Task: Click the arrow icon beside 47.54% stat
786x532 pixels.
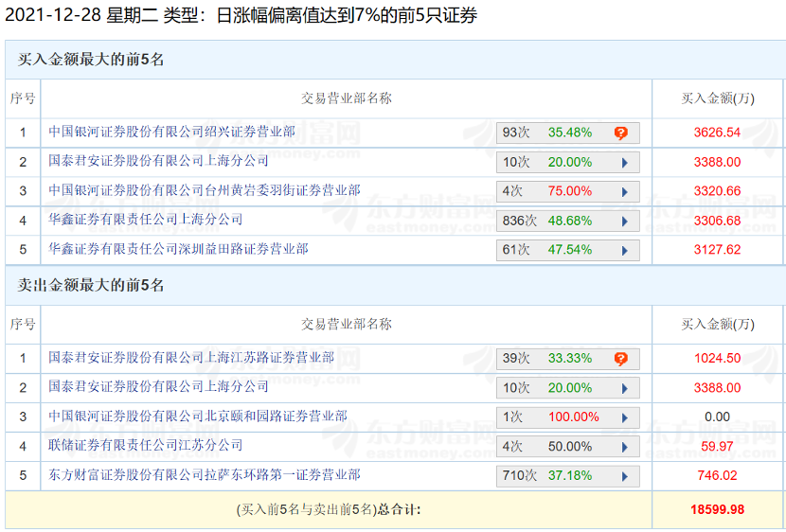Action: click(625, 251)
